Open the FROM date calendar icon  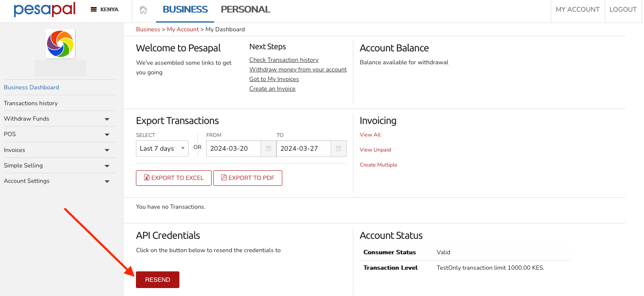pos(268,149)
